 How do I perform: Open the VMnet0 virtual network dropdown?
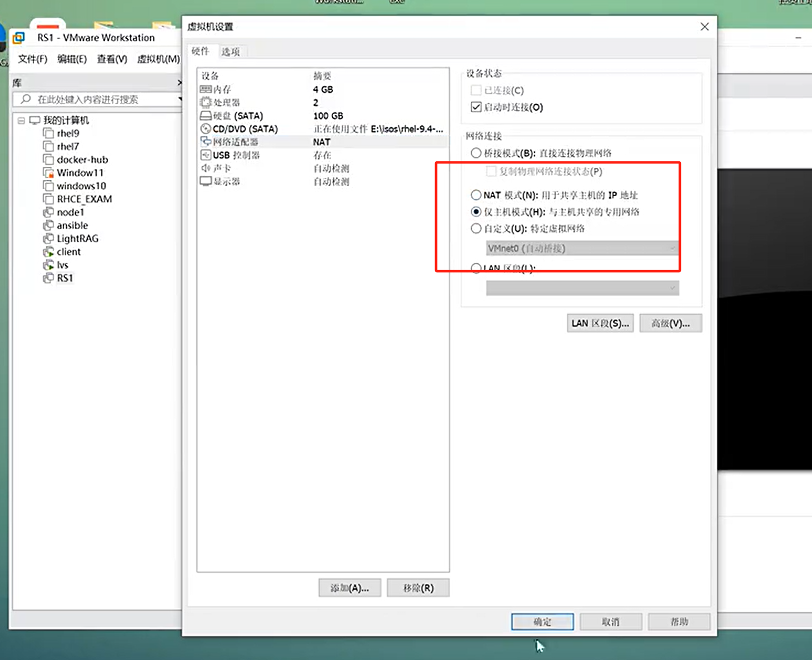click(582, 248)
